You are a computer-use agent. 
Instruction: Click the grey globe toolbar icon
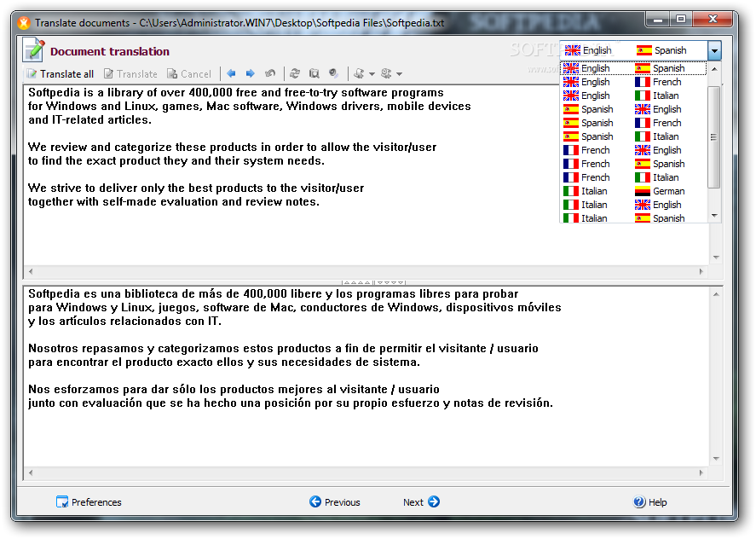333,73
